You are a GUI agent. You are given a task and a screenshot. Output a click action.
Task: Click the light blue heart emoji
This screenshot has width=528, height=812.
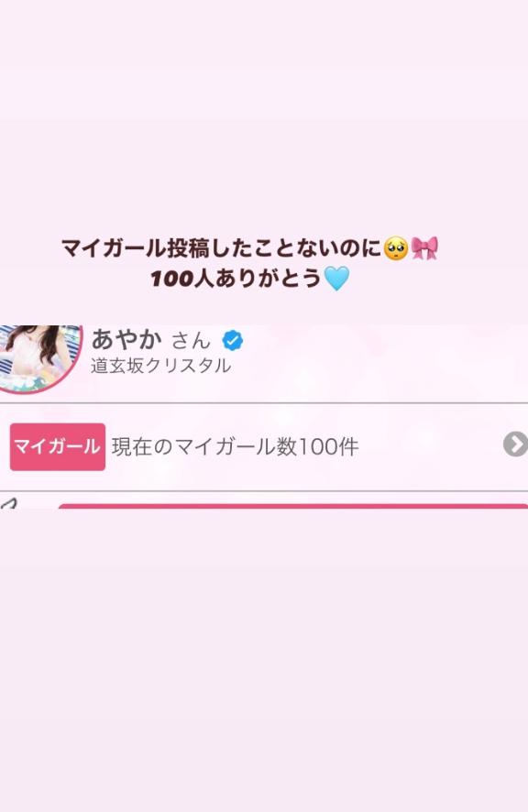[336, 279]
